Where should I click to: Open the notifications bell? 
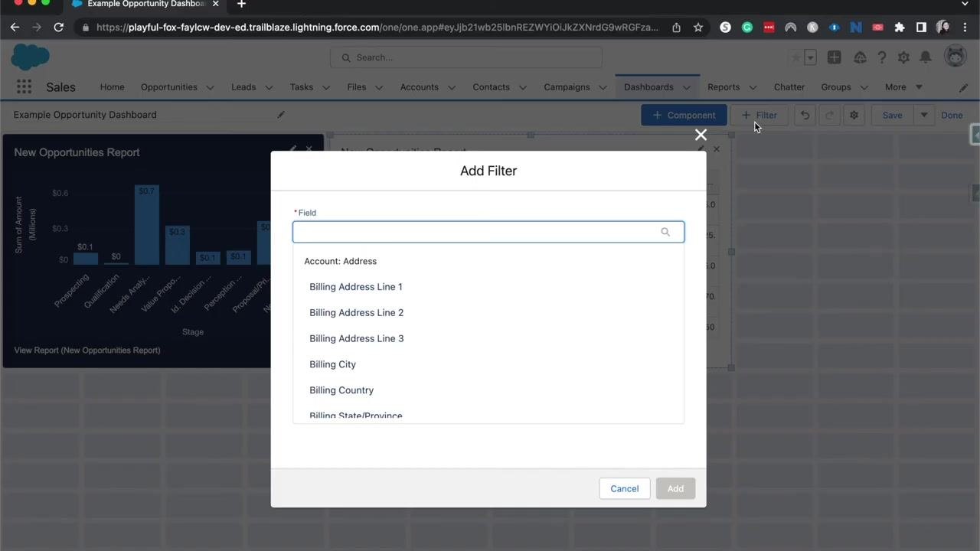(x=926, y=57)
